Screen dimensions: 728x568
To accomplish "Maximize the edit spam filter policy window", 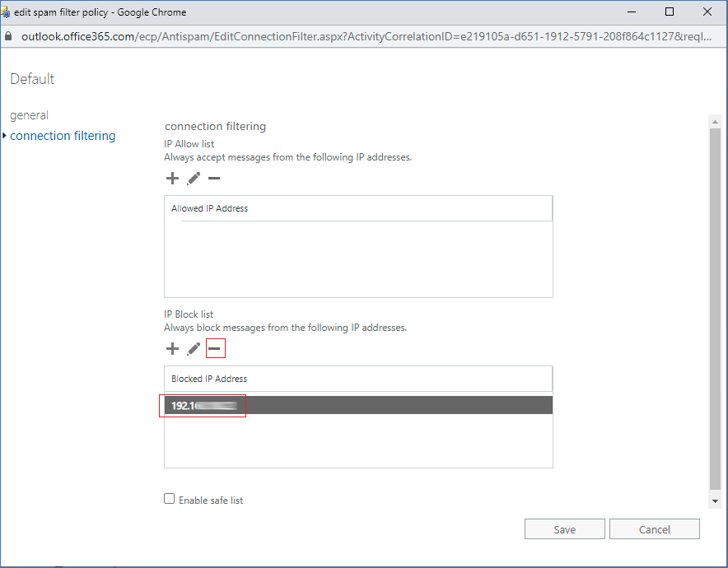I will pos(670,12).
